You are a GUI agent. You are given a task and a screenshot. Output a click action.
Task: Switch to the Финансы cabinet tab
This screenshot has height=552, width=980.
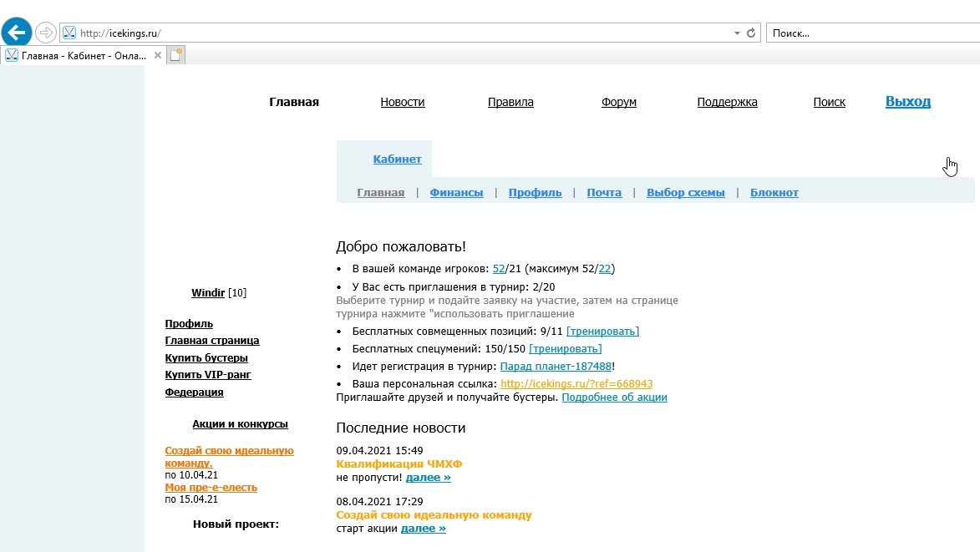pos(456,192)
